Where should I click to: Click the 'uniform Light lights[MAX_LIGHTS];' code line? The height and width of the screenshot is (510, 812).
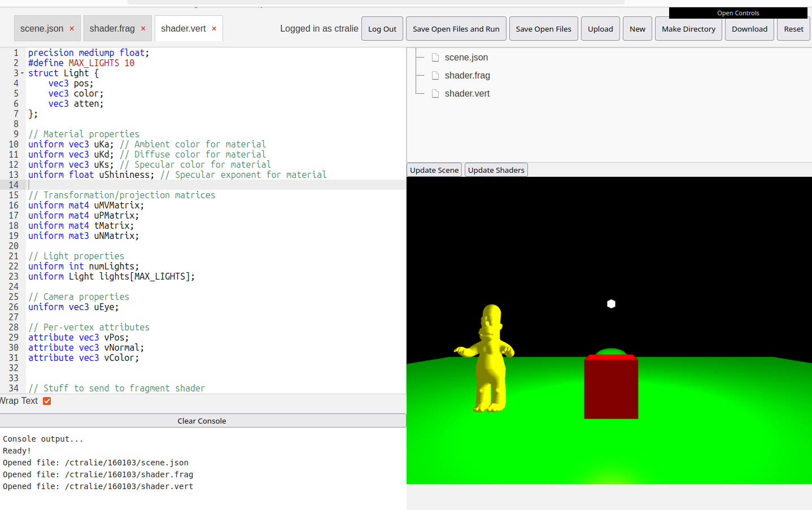tap(112, 276)
